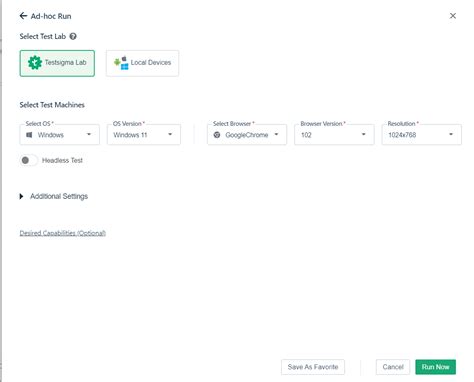Choose the Local Devices lab option

click(142, 63)
